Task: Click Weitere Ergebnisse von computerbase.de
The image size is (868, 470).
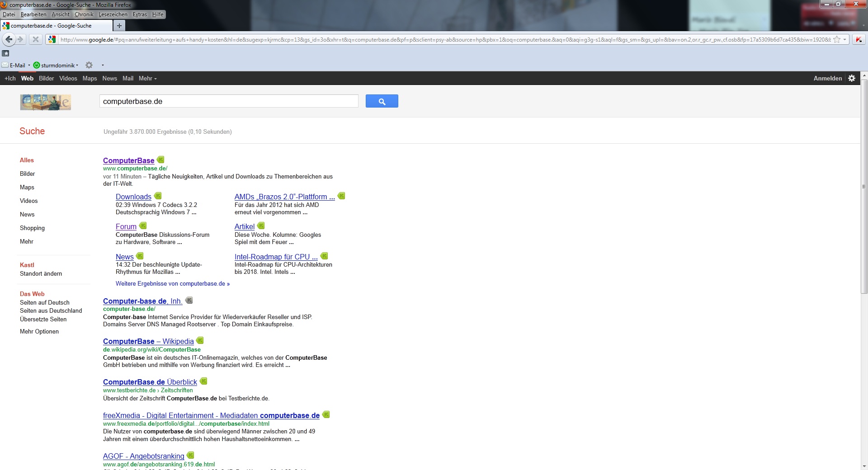Action: [x=173, y=283]
